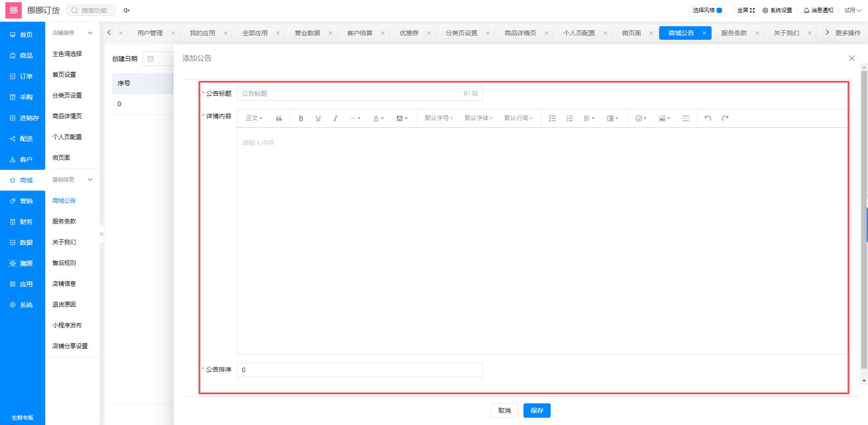Collapse the 基础信息 menu group

90,180
